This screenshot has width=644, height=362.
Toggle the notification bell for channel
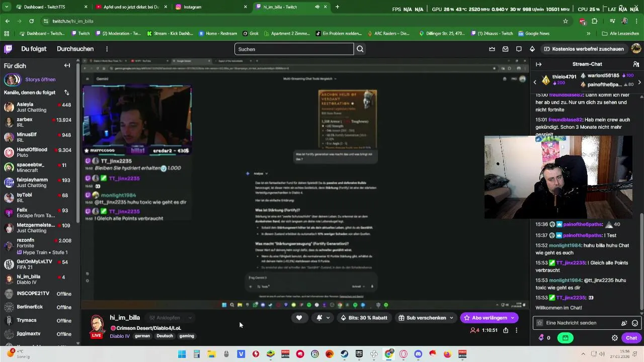(319, 318)
